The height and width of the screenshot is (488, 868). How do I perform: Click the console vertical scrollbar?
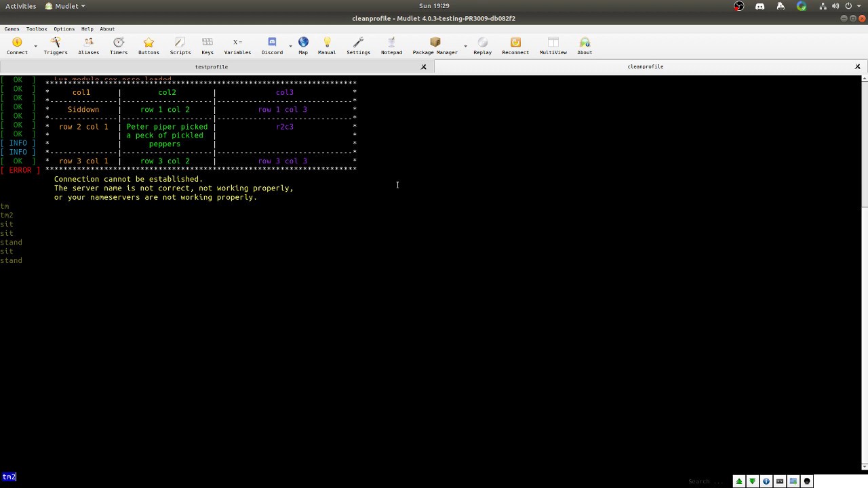click(864, 271)
